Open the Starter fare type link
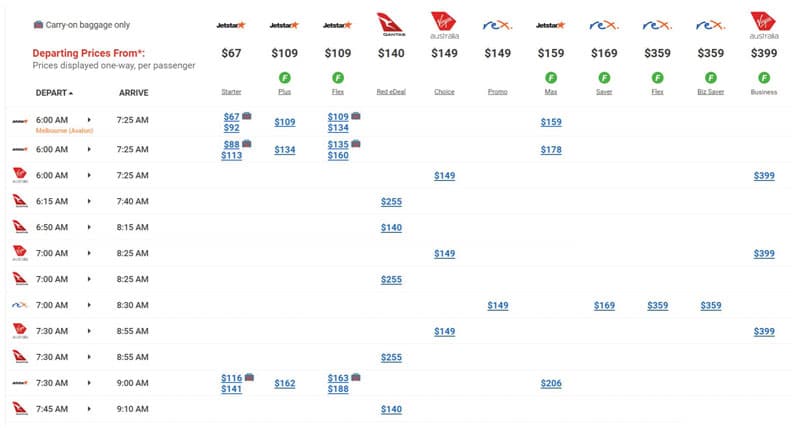This screenshot has width=800, height=428. [231, 92]
